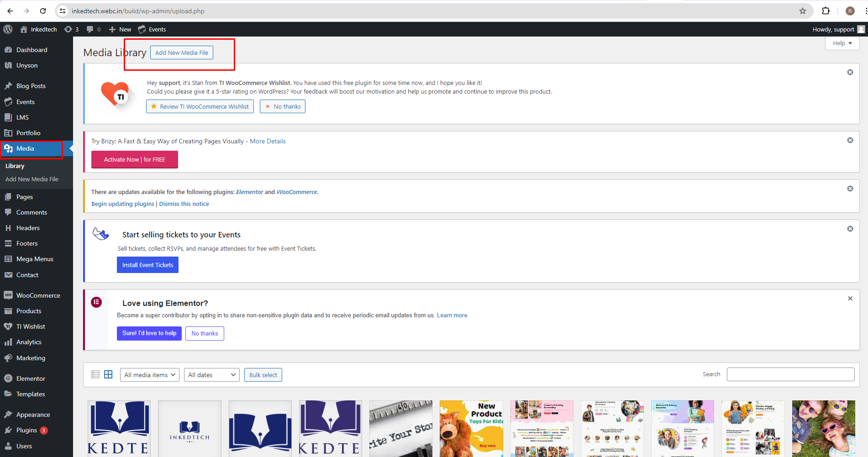Switch to list view of media

click(95, 374)
